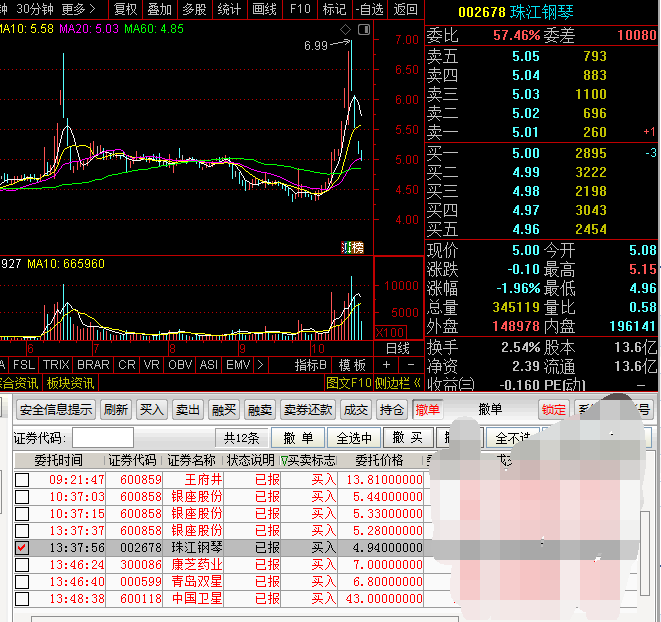Open the 叠加 overlay menu

click(159, 9)
